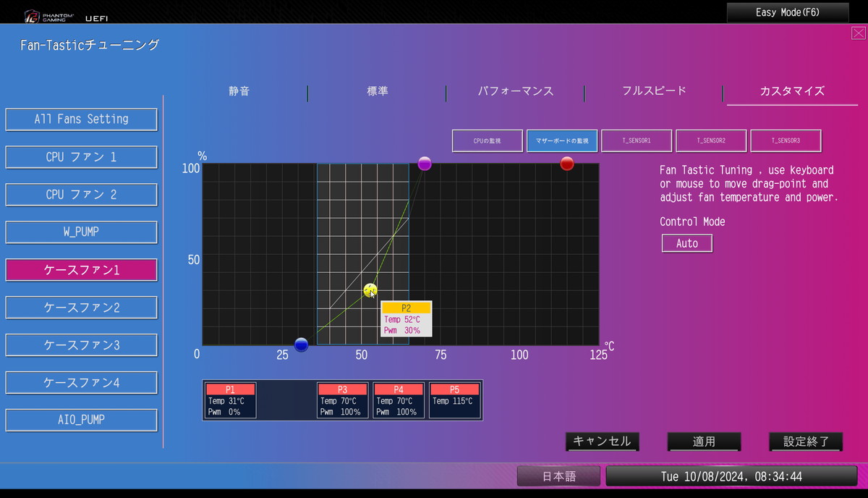This screenshot has height=498, width=868.
Task: Open the カスタマイズ tab
Action: click(x=792, y=91)
